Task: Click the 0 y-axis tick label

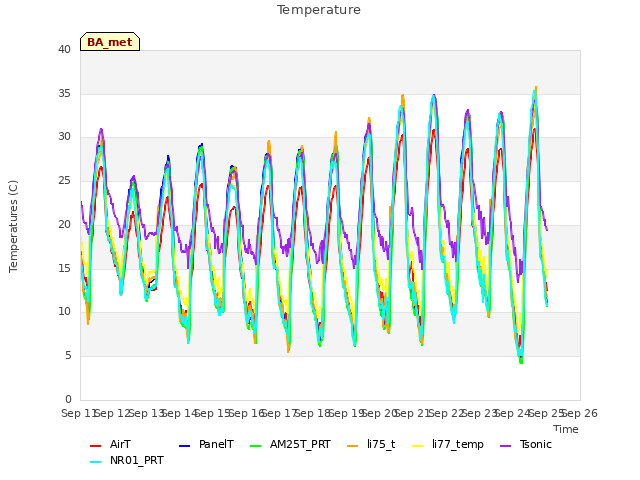Action: [68, 399]
